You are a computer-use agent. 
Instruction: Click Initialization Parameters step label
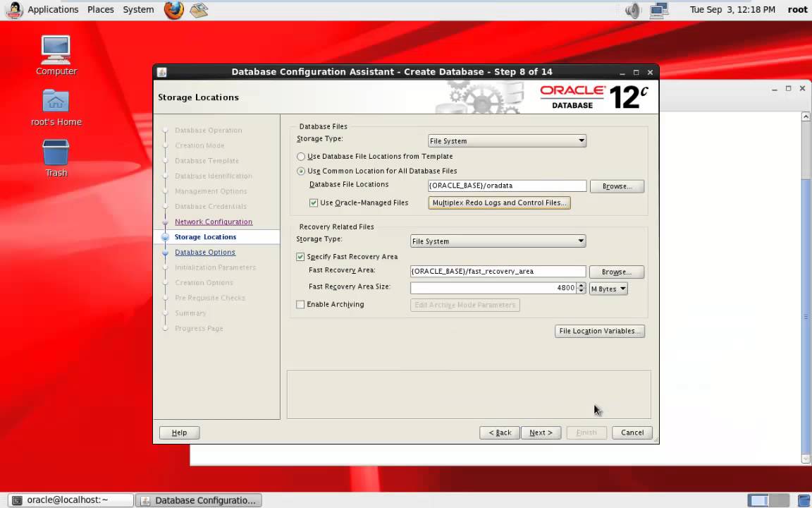(215, 267)
